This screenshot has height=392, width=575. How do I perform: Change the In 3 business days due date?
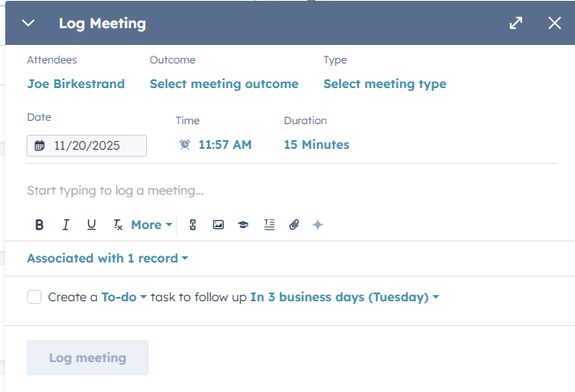pos(344,297)
